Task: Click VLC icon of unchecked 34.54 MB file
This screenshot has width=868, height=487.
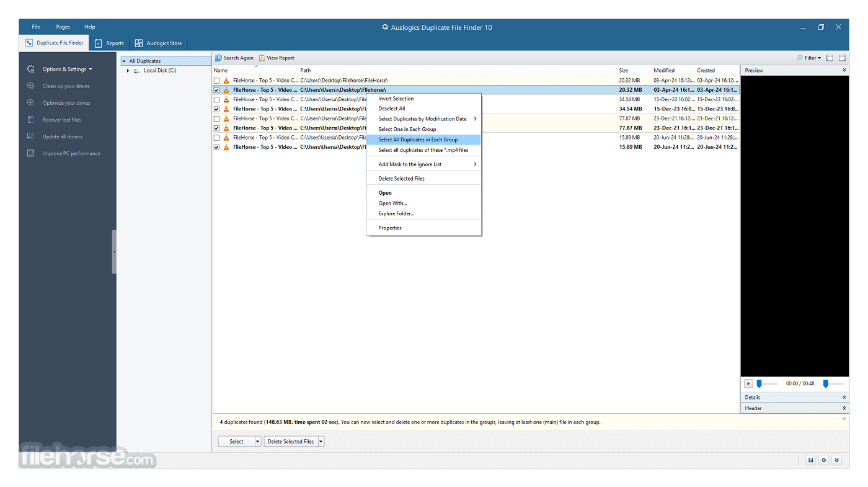Action: coord(226,99)
